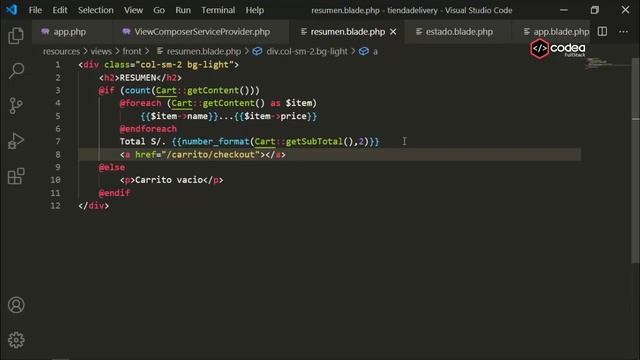Image resolution: width=640 pixels, height=360 pixels.
Task: Click the 'Carrito vacio' text
Action: 169,180
